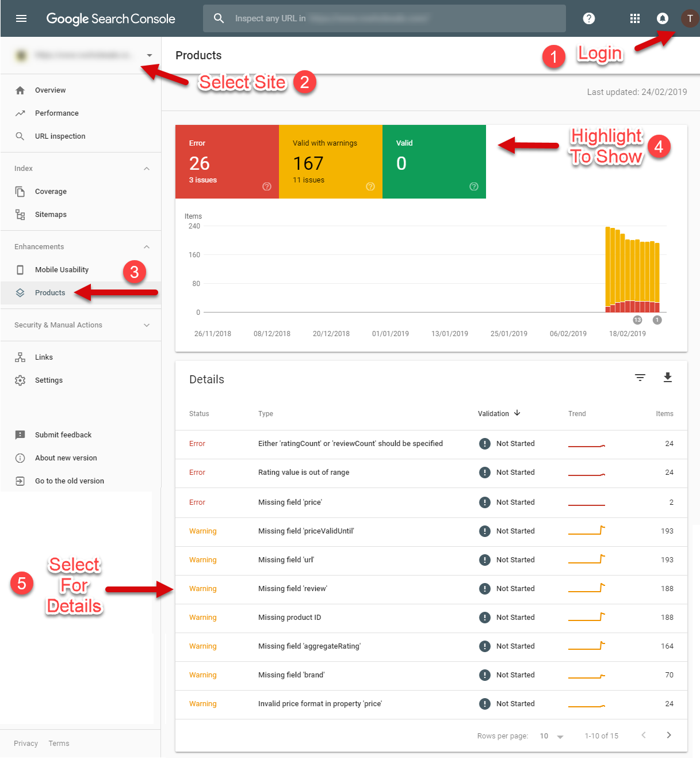Open the Settings page
This screenshot has width=700, height=758.
tap(81, 380)
